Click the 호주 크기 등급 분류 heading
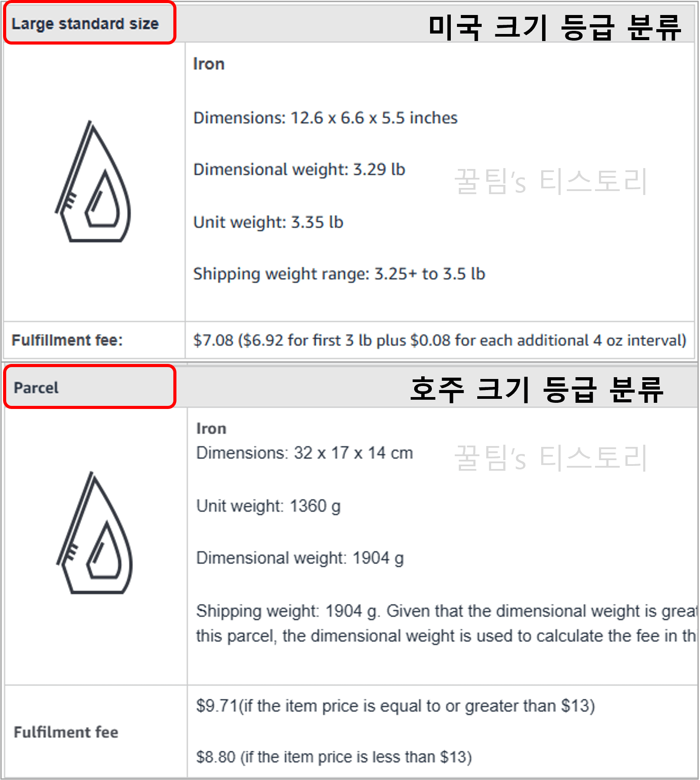 (x=537, y=390)
